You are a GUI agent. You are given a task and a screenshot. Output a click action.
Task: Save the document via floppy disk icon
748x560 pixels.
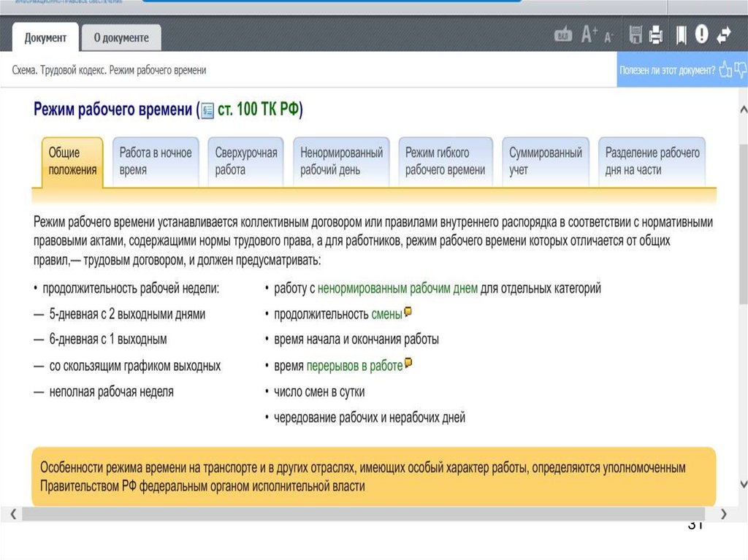pyautogui.click(x=635, y=35)
